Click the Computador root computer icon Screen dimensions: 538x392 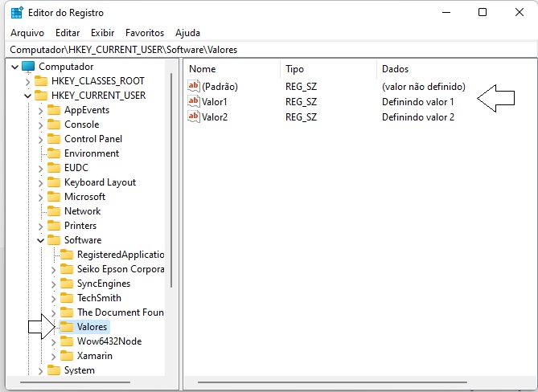pyautogui.click(x=28, y=67)
